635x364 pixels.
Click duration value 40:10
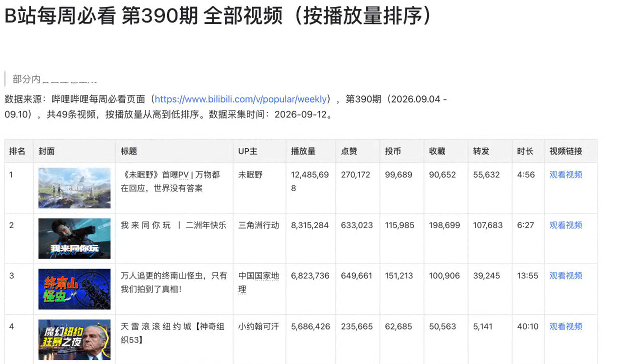pos(527,326)
